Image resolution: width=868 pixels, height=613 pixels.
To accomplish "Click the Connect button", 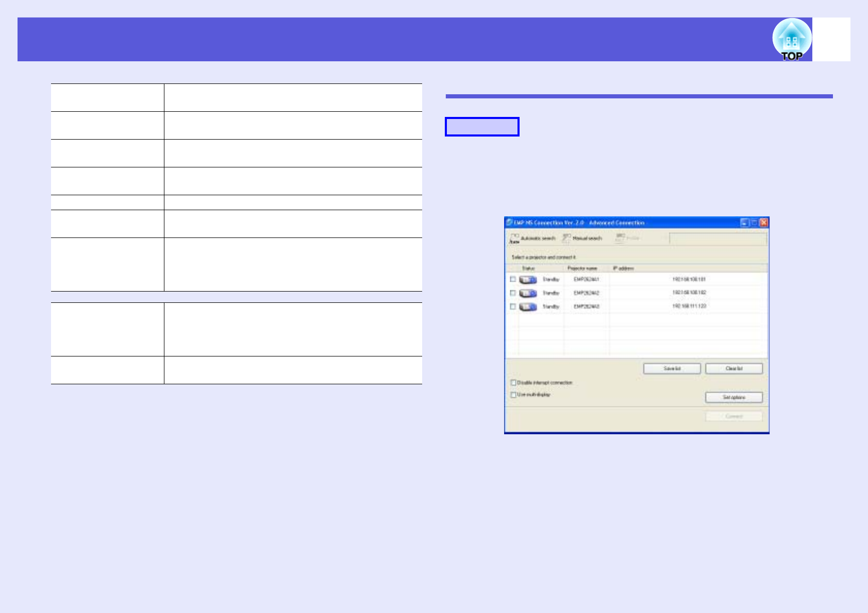I will [x=734, y=416].
